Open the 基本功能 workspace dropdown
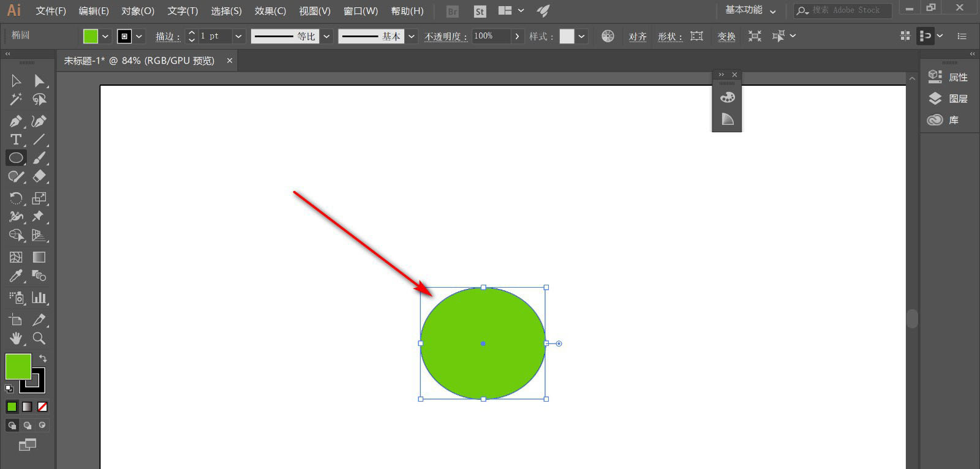 750,10
